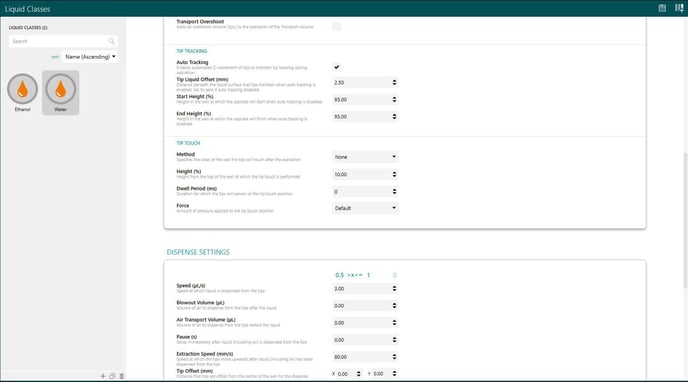Screen dimensions: 688x382
Task: Open the Name (Ascending) sort dropdown
Action: [90, 57]
